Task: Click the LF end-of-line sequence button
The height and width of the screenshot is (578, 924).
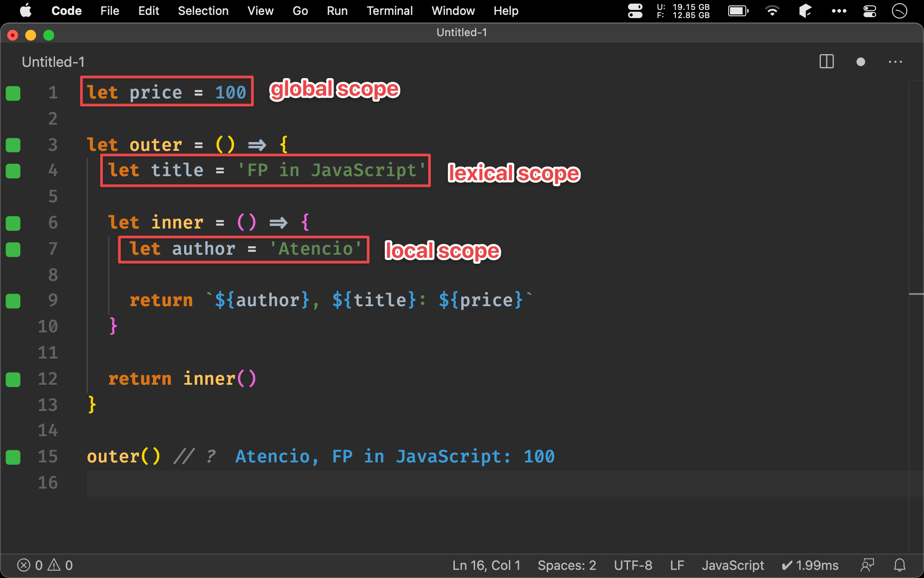Action: click(x=677, y=565)
